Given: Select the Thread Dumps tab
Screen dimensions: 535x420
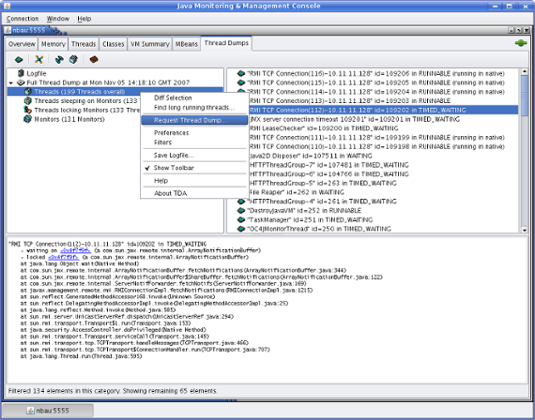Looking at the screenshot, I should coord(226,43).
